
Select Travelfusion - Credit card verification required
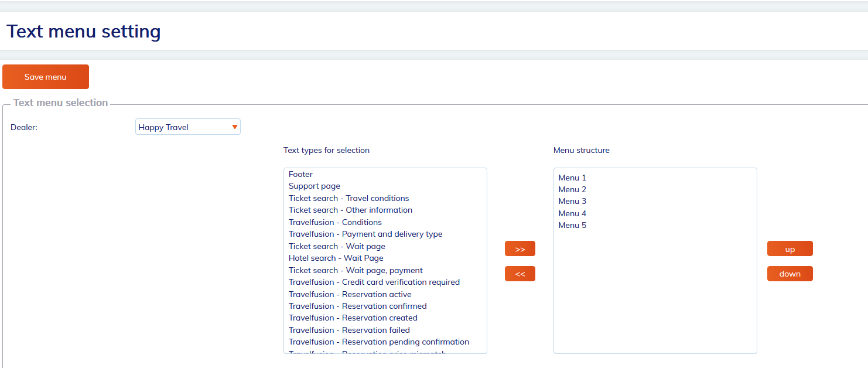tap(374, 282)
